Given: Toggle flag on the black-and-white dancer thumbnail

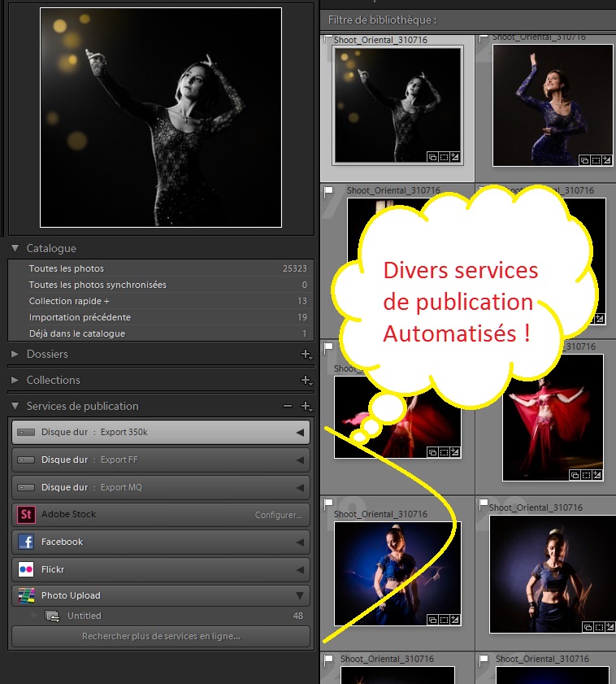Looking at the screenshot, I should [x=328, y=39].
